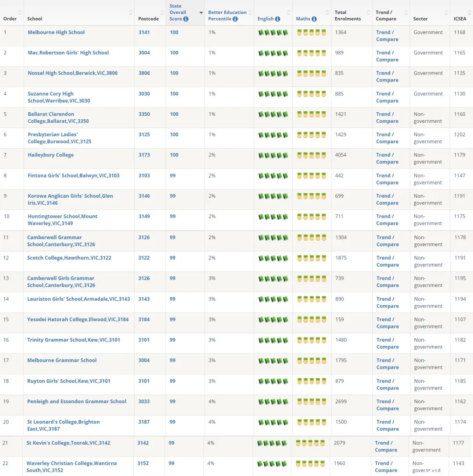Click percentile 4% for Penleigh and Essendon
This screenshot has height=476, width=473.
coord(212,401)
